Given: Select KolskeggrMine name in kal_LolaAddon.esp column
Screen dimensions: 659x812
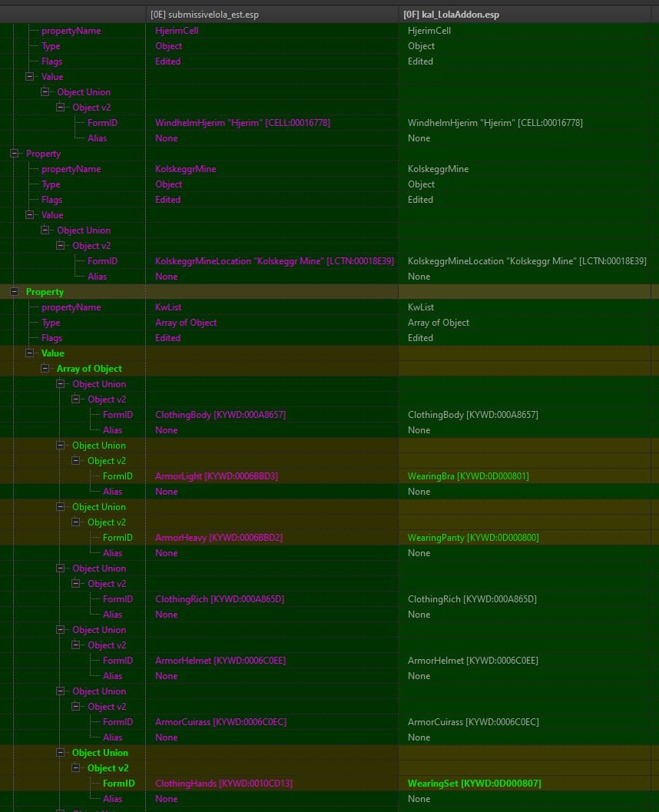Looking at the screenshot, I should click(438, 169).
